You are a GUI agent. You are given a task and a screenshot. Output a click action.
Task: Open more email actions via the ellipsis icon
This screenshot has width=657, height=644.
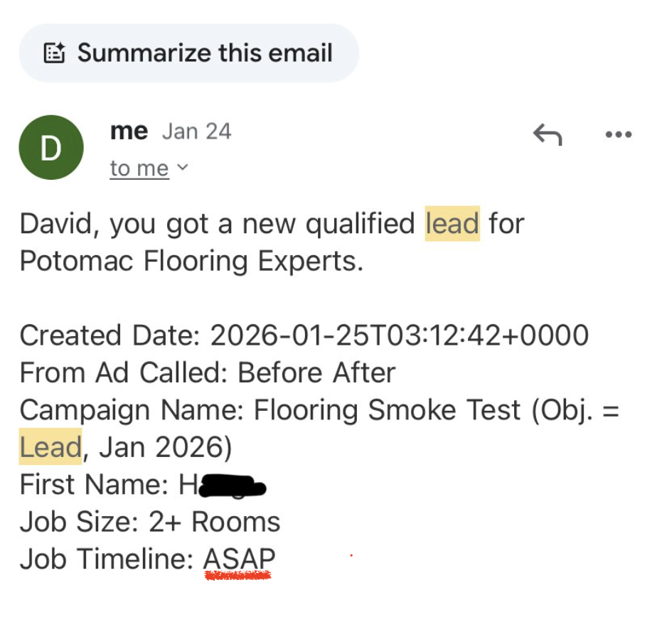pos(618,134)
